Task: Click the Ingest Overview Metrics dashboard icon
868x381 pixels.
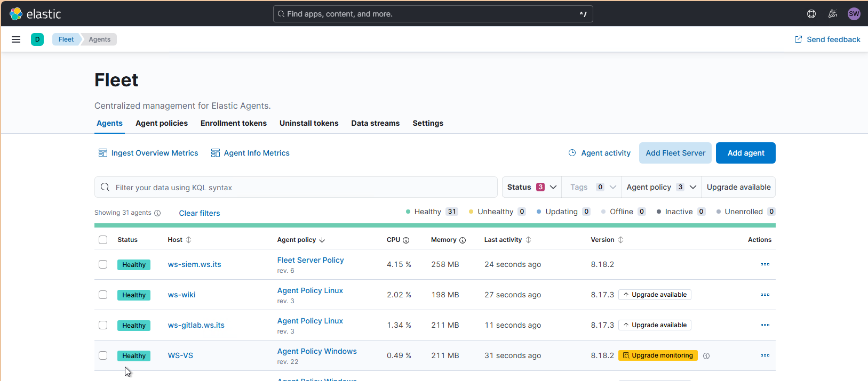Action: click(x=103, y=153)
